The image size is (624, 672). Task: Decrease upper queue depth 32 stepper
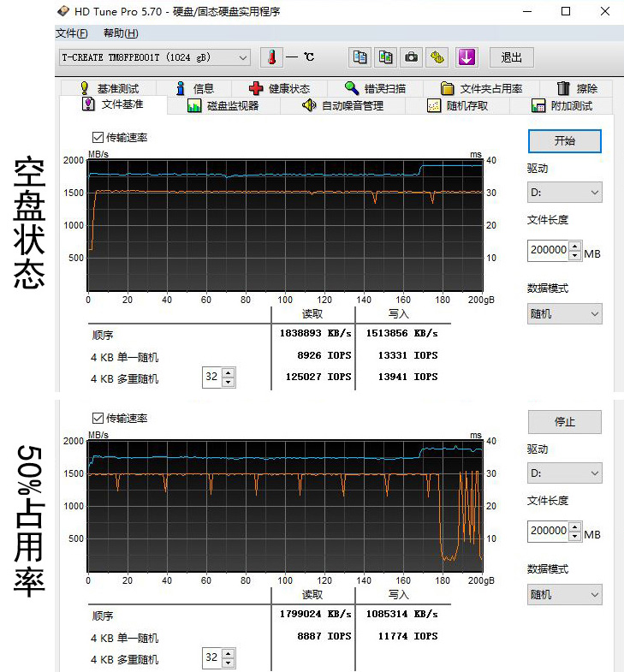(x=229, y=383)
